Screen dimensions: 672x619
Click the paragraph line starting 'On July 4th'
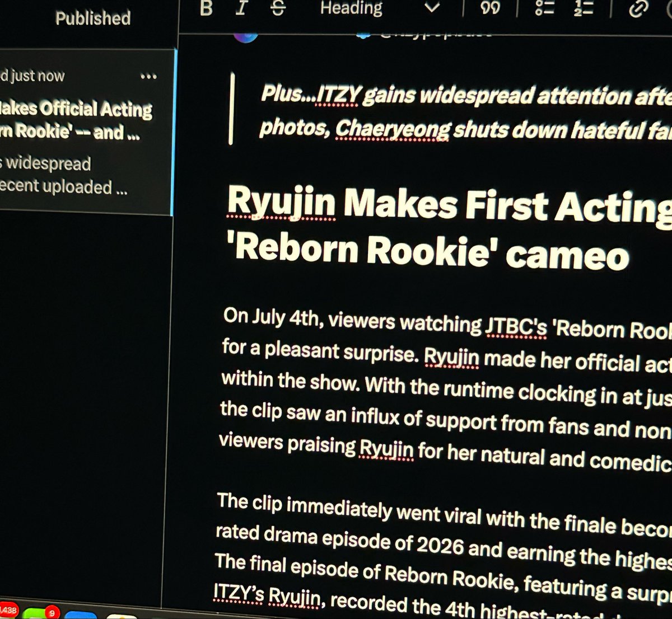(447, 323)
